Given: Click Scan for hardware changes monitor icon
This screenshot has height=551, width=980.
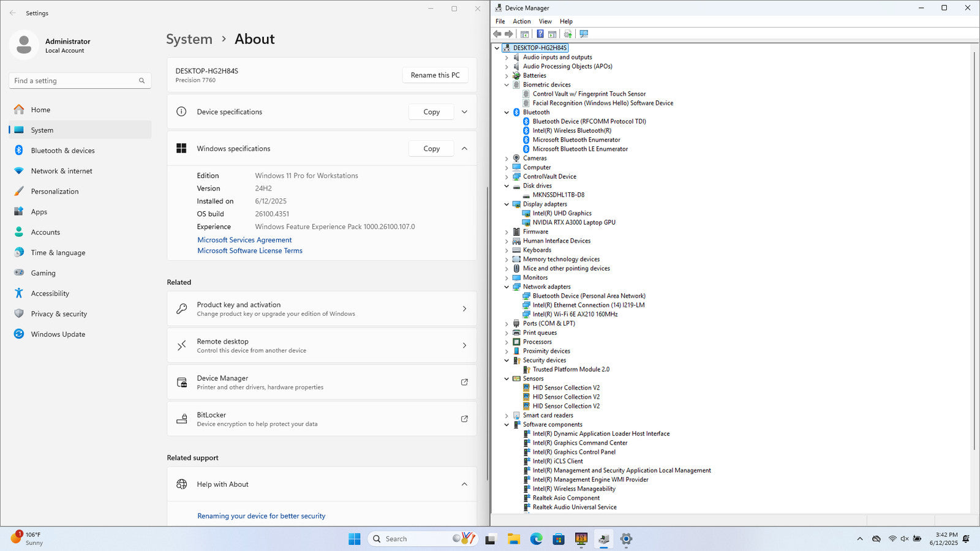Looking at the screenshot, I should 584,34.
